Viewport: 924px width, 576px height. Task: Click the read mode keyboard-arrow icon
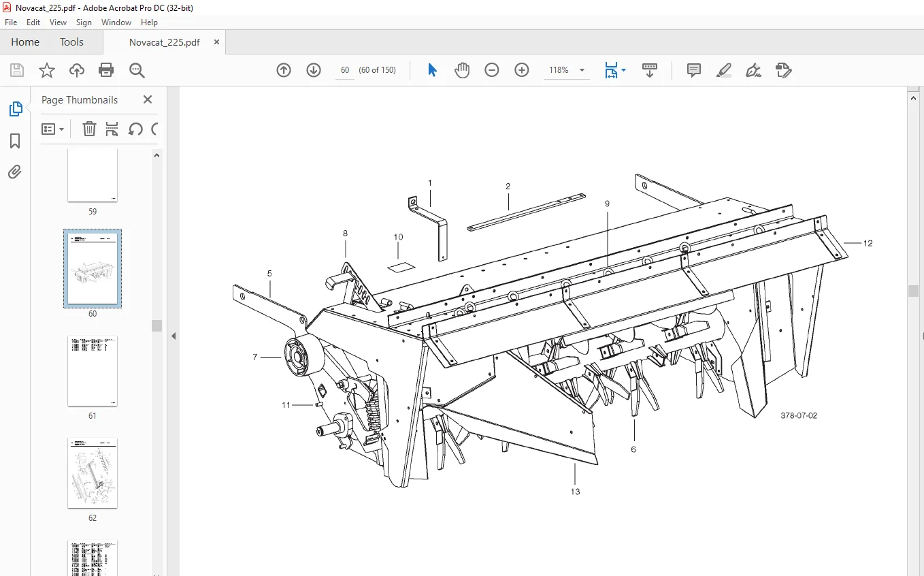pyautogui.click(x=650, y=70)
